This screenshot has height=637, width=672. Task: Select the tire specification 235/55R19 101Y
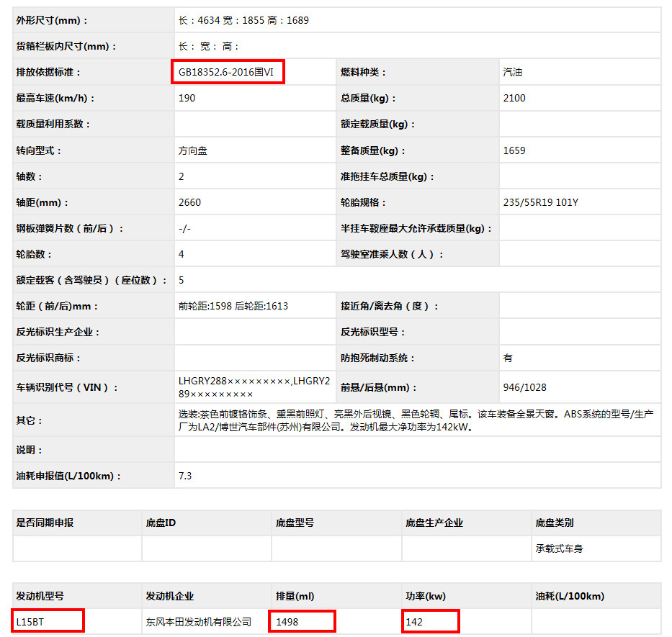pos(540,202)
